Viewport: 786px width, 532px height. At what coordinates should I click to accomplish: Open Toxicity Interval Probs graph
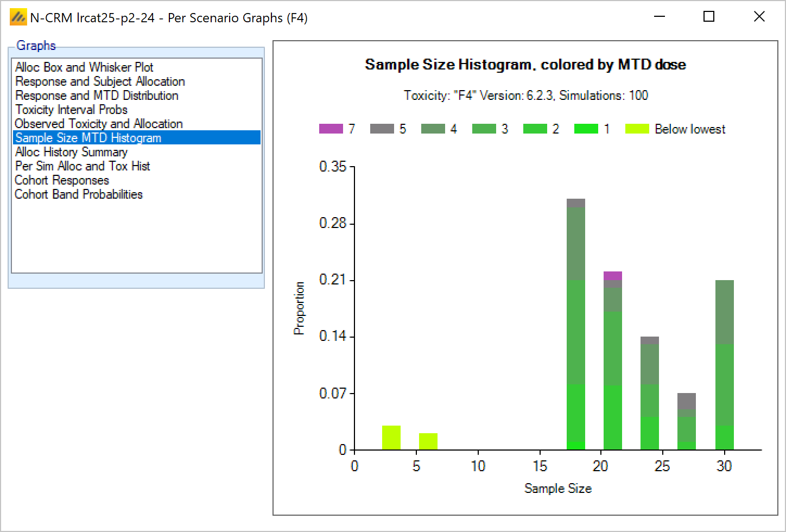pos(71,110)
